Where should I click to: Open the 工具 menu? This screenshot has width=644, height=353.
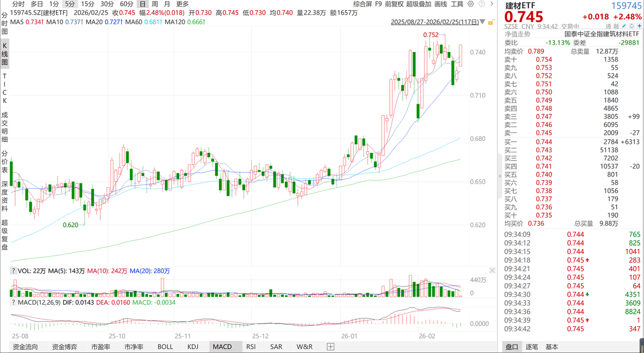click(x=457, y=4)
